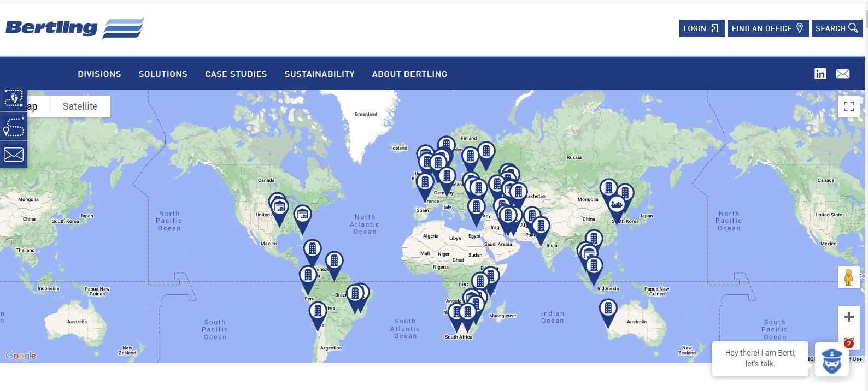Click the Login button
This screenshot has width=868, height=391.
(x=701, y=28)
